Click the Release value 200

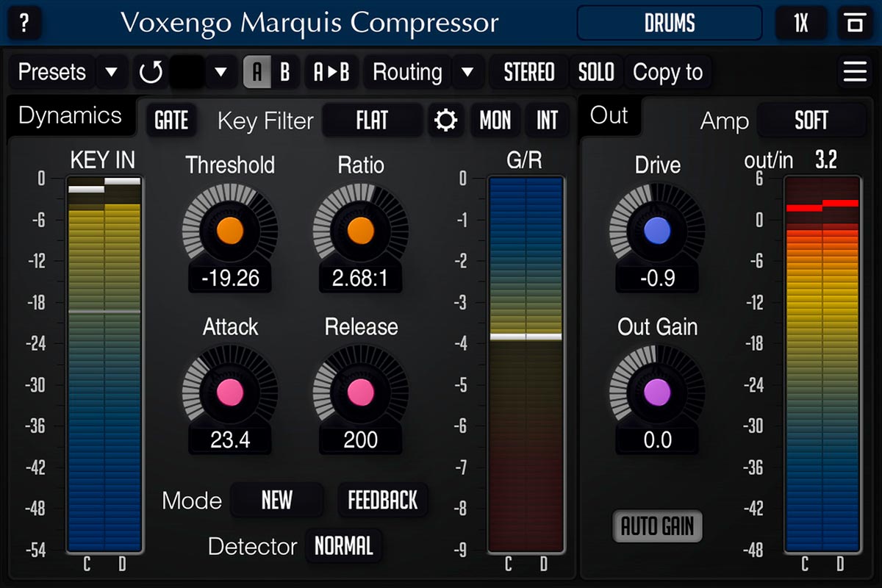point(361,440)
